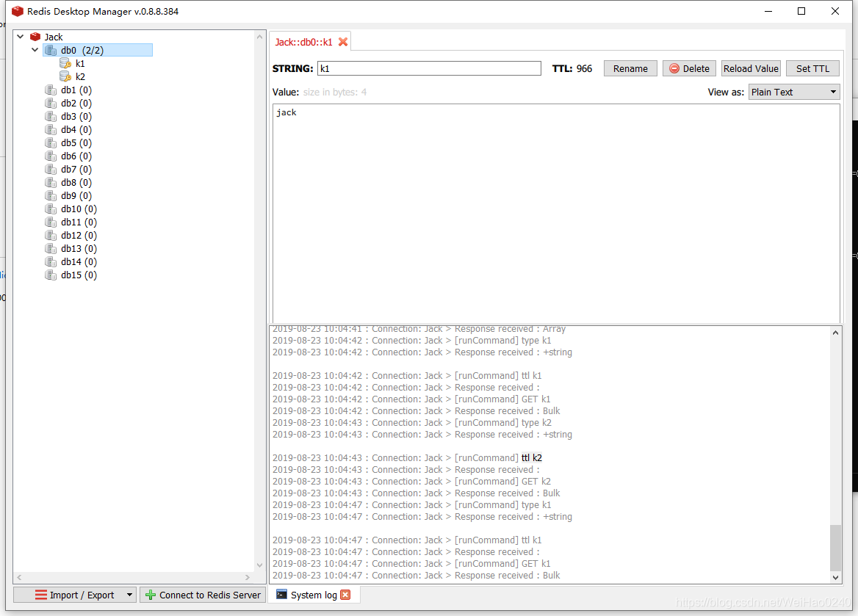858x616 pixels.
Task: Select the k2 key icon
Action: (x=65, y=76)
